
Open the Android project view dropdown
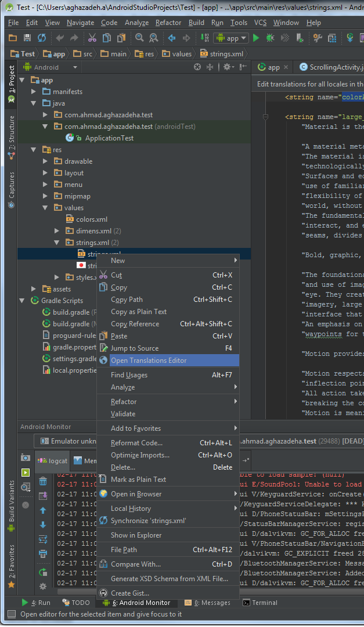(50, 67)
